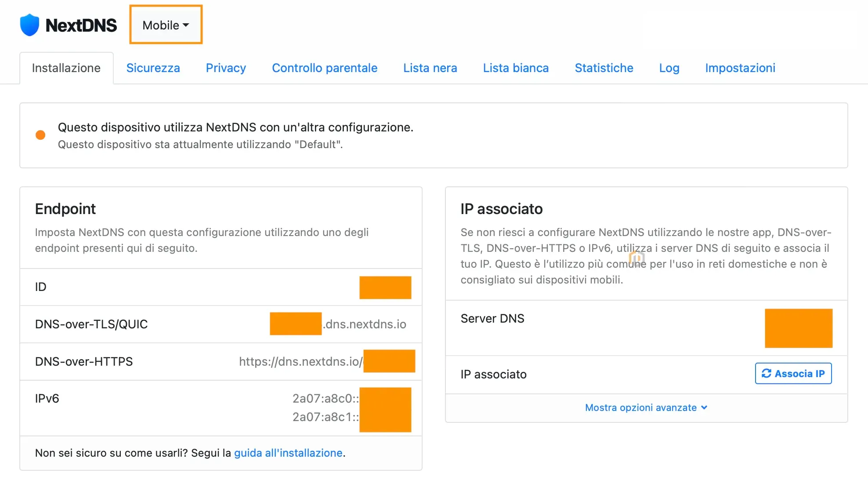The height and width of the screenshot is (487, 868).
Task: Select the Installazione tab
Action: click(x=66, y=68)
